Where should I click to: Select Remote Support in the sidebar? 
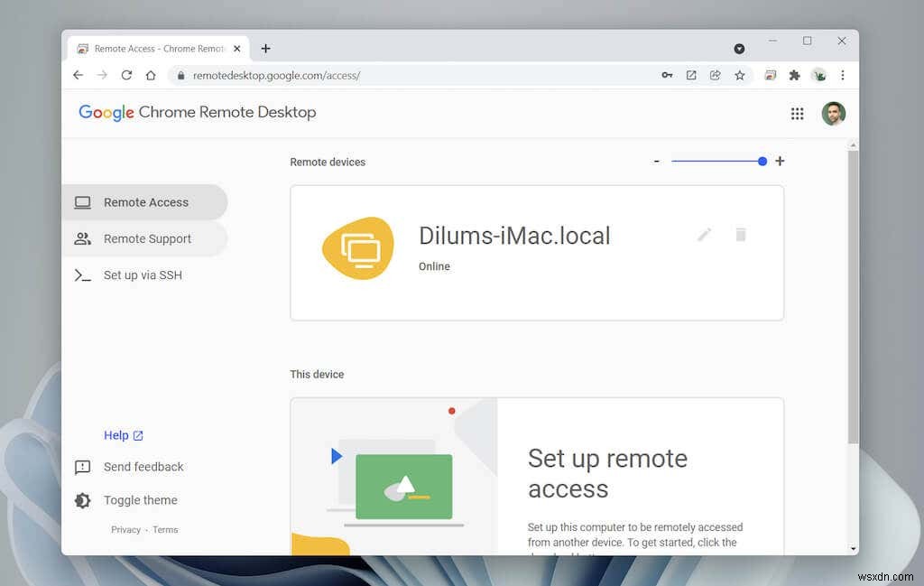pos(144,238)
